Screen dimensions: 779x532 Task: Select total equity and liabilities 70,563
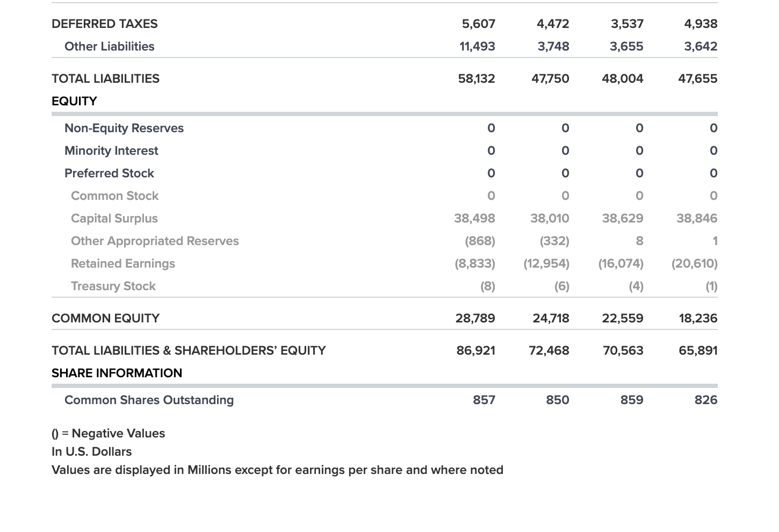coord(623,350)
